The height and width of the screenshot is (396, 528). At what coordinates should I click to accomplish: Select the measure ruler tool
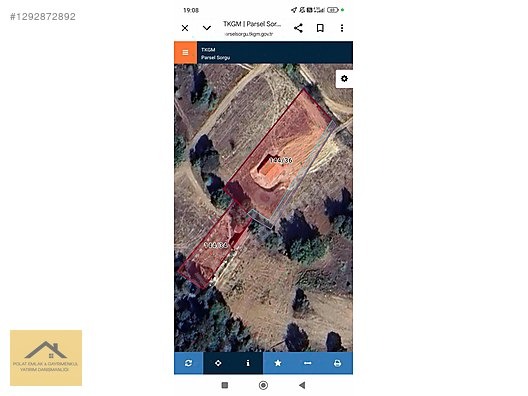coord(307,363)
